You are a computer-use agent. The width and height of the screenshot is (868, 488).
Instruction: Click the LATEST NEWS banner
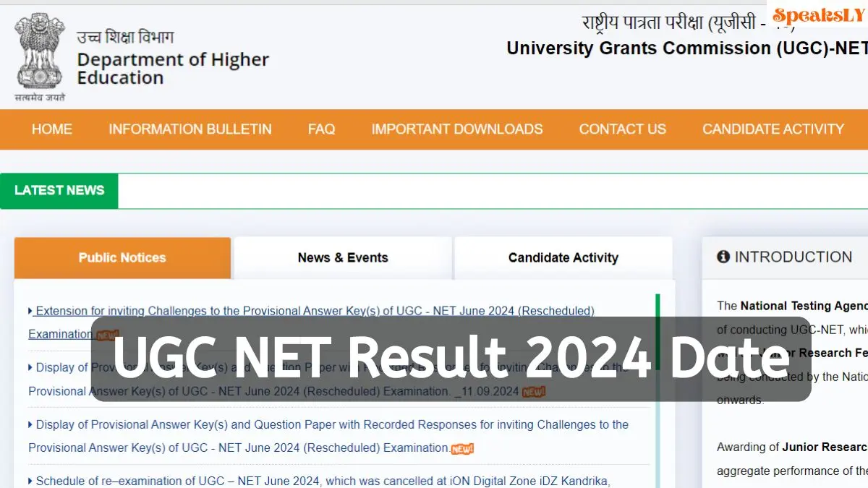tap(59, 190)
